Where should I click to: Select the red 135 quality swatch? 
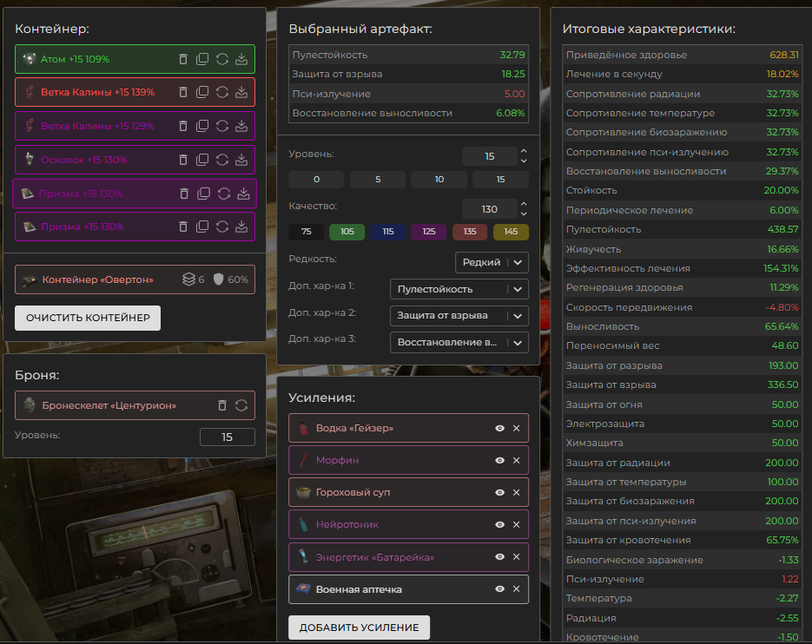[470, 232]
